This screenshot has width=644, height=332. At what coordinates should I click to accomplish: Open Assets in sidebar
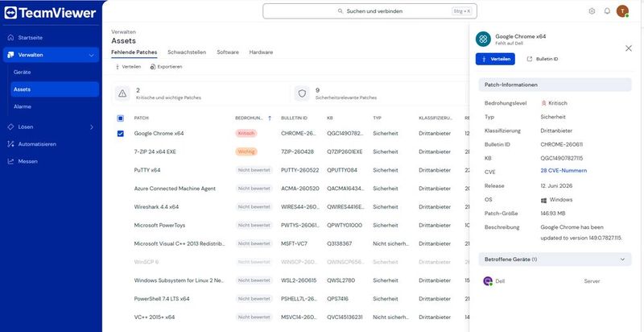point(55,89)
